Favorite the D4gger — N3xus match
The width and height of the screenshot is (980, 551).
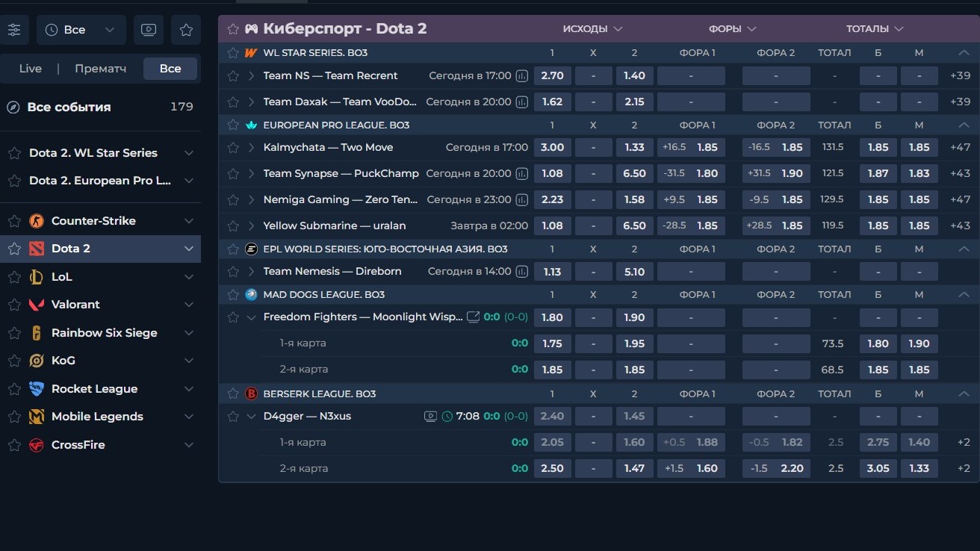pyautogui.click(x=233, y=416)
